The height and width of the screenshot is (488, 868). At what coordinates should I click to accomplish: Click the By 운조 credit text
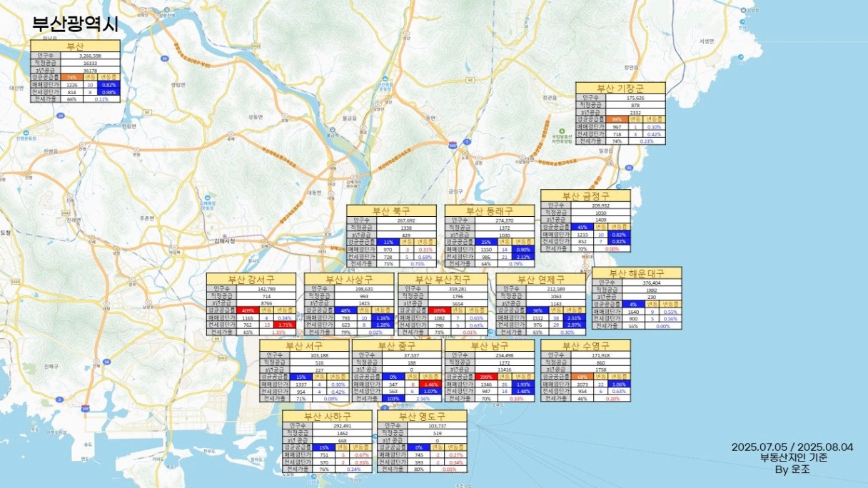click(792, 470)
